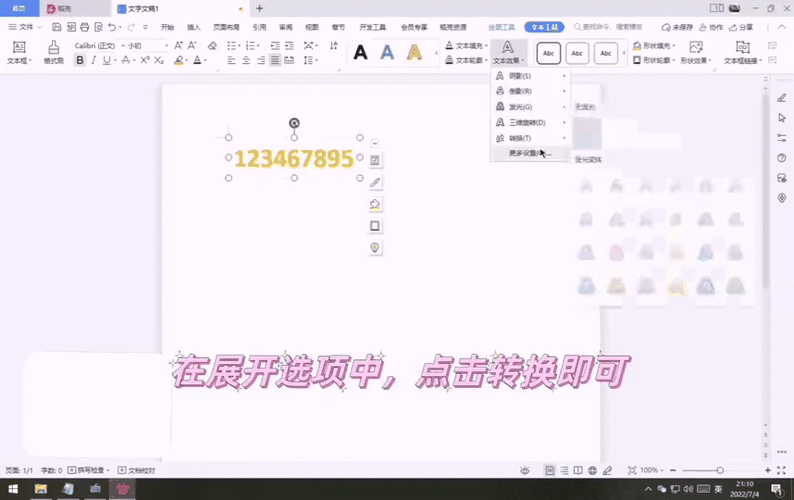
Task: Increase font size with A+ icon
Action: [178, 46]
